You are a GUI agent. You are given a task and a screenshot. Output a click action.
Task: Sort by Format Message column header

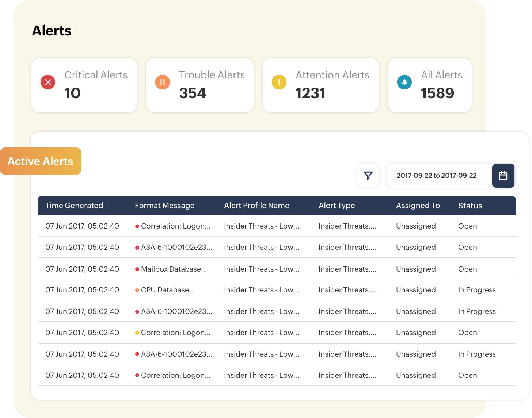point(164,206)
